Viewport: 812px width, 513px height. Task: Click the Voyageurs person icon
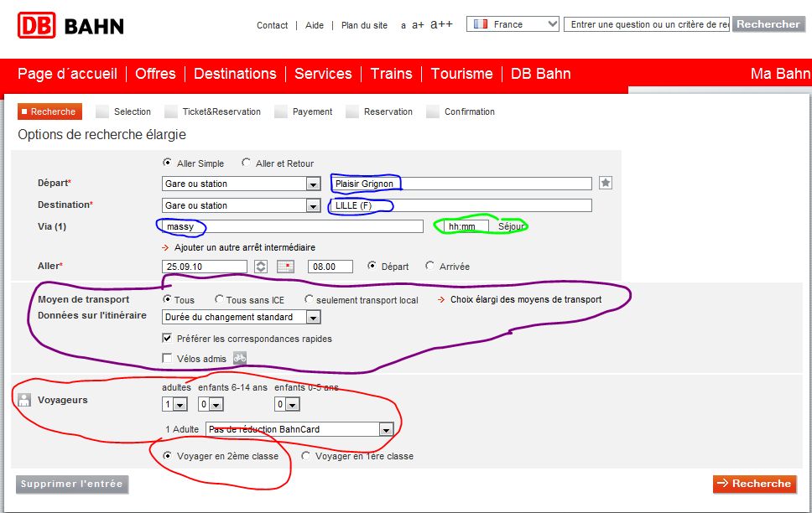click(23, 400)
